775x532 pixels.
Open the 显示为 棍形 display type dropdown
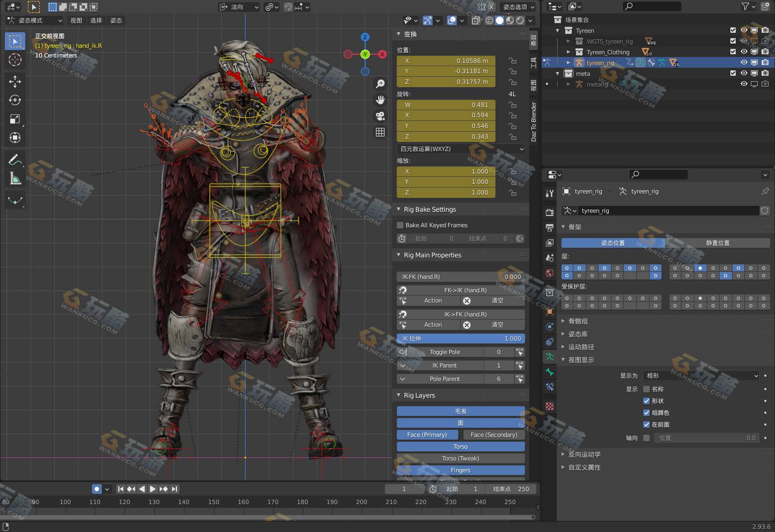[701, 376]
